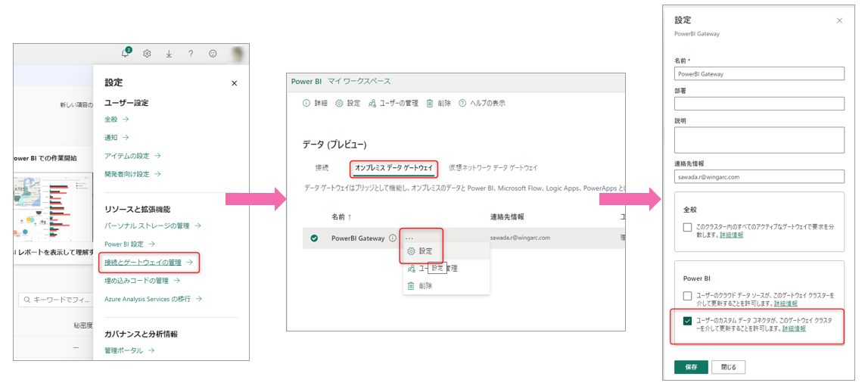This screenshot has height=392, width=868.
Task: Close the 設定 flyout with X
Action: [x=234, y=83]
